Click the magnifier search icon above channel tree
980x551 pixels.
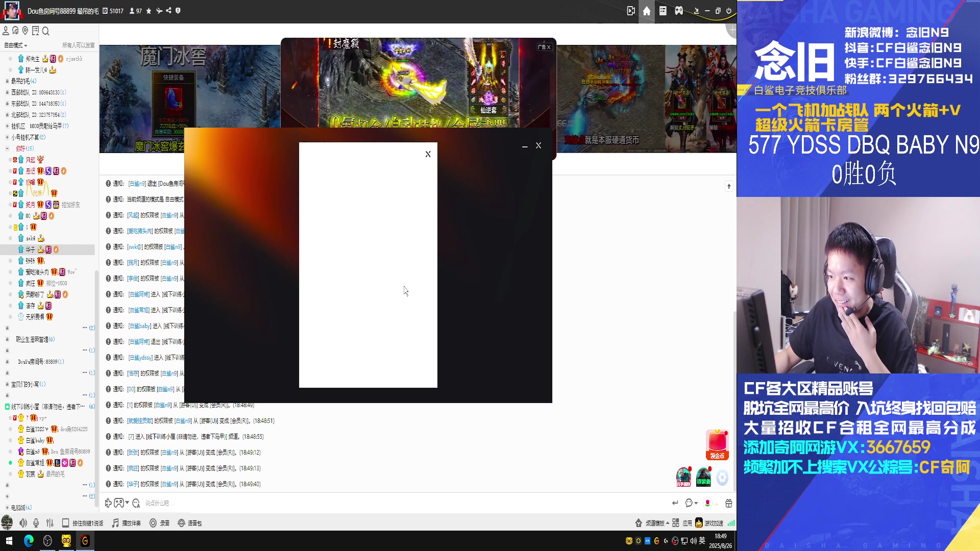tap(45, 31)
